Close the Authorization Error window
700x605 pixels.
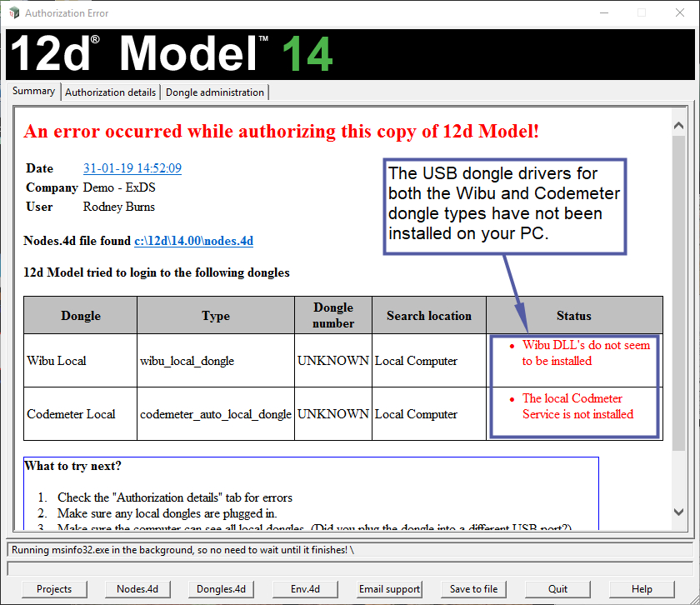pyautogui.click(x=679, y=13)
